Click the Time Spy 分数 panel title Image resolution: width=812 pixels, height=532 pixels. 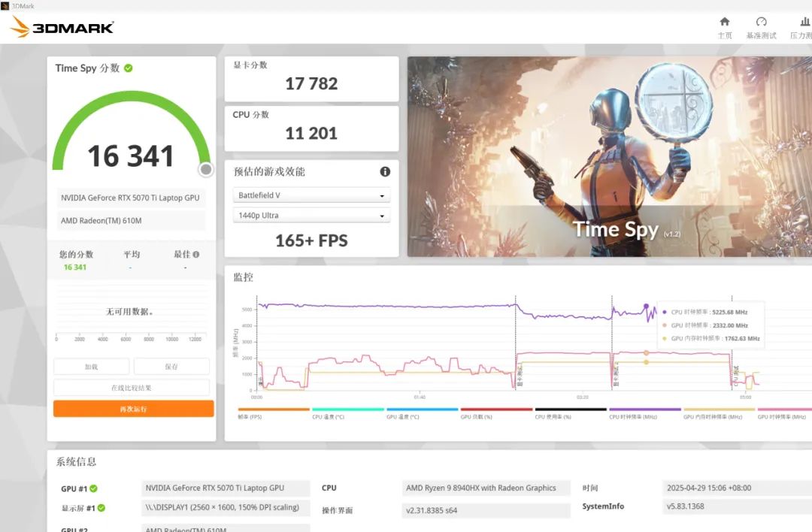(x=87, y=68)
